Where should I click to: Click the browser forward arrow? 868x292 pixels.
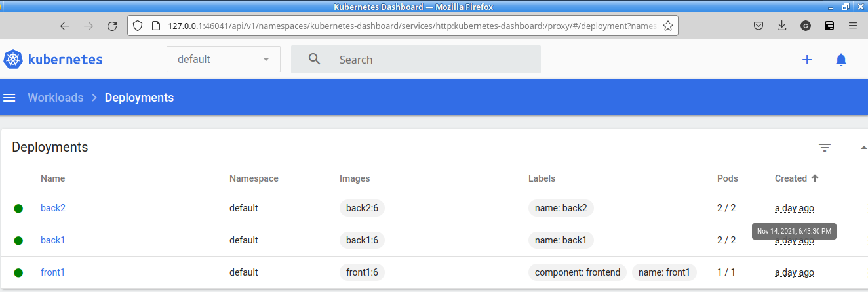coord(89,26)
